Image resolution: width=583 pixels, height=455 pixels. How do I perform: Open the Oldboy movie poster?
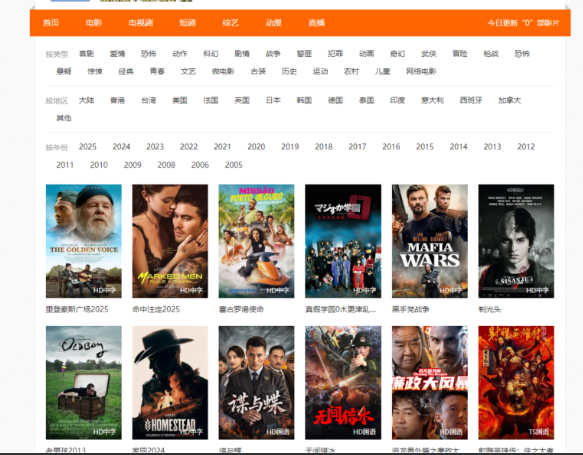coord(84,383)
